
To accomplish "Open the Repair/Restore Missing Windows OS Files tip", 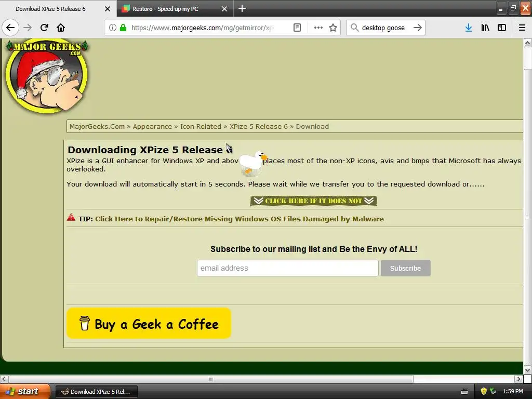I will [239, 219].
